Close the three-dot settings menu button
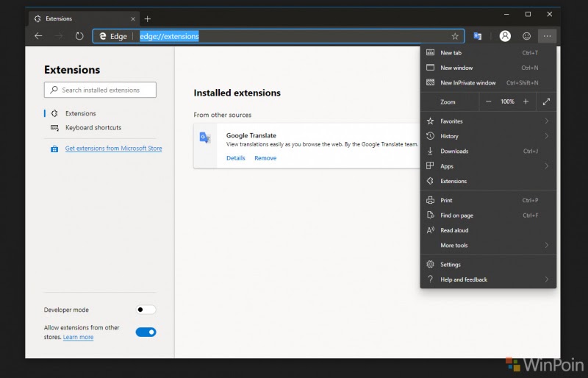The height and width of the screenshot is (378, 588). point(547,36)
